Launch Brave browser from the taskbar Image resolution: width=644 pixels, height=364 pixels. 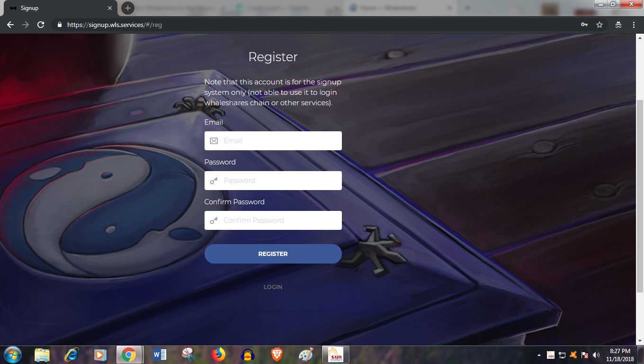click(277, 355)
